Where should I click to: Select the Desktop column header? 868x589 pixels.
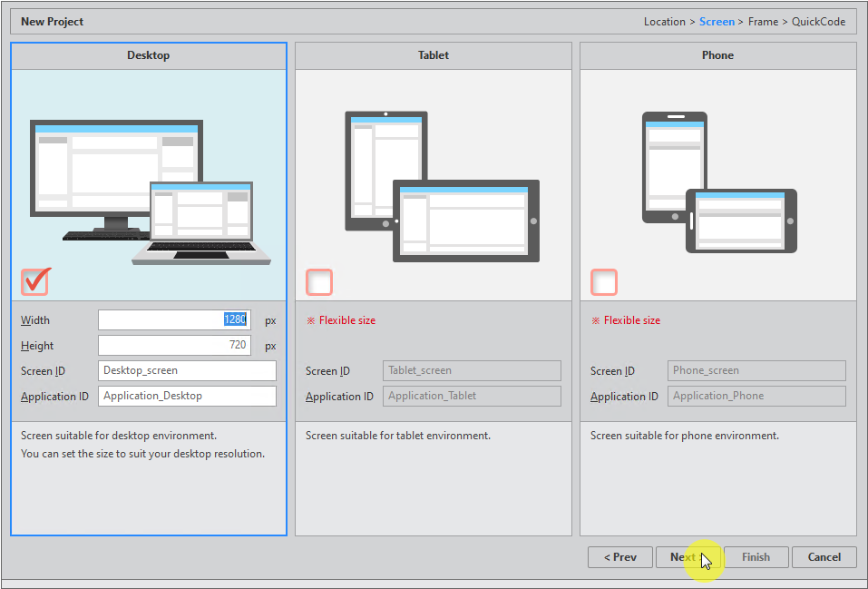point(149,55)
